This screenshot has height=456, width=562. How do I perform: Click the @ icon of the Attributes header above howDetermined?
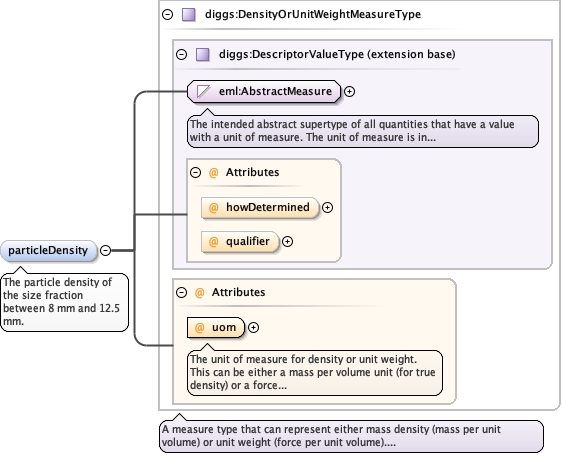coord(214,172)
